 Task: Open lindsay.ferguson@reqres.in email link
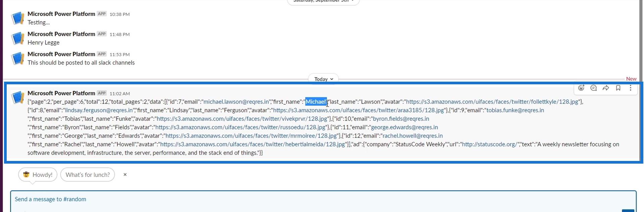pos(99,110)
